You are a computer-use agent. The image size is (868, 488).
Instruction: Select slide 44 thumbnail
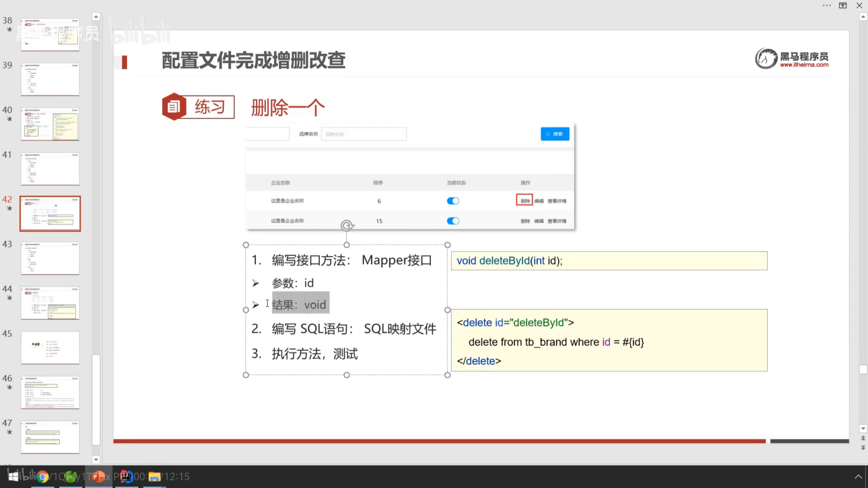(x=50, y=303)
